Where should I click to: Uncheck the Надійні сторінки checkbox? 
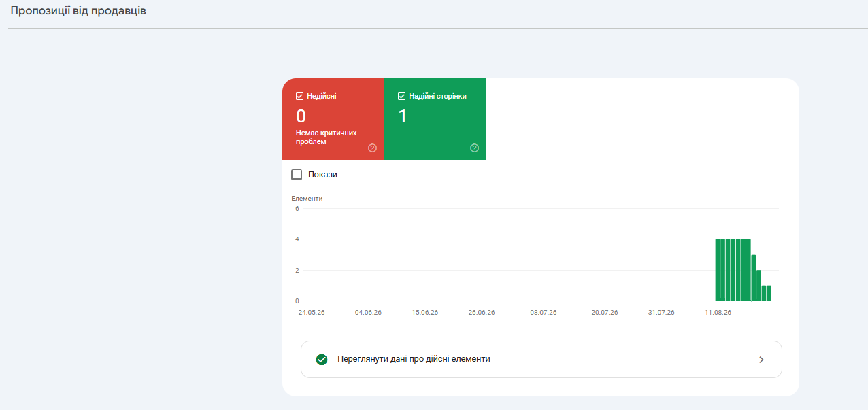pos(402,97)
